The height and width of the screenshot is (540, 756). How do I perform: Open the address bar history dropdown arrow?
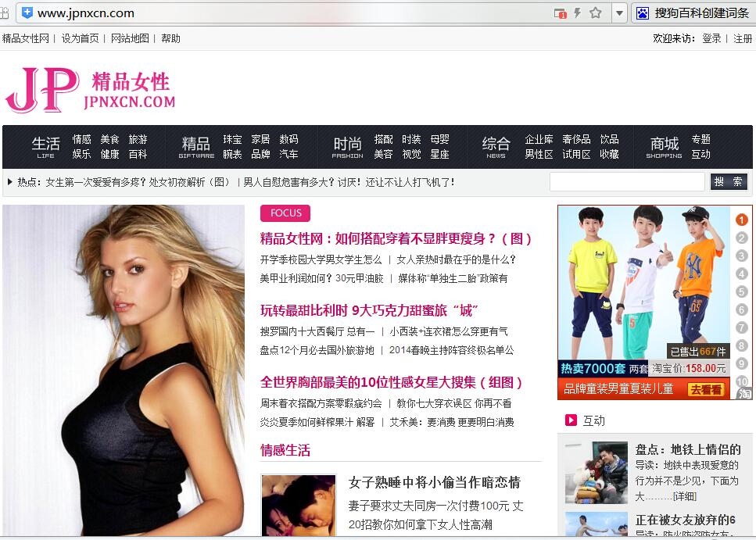619,13
